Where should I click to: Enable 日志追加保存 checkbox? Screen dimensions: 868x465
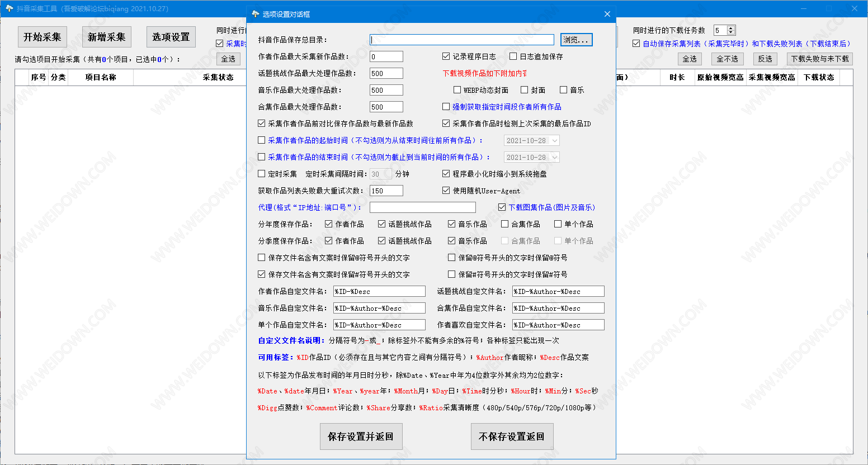[x=513, y=56]
